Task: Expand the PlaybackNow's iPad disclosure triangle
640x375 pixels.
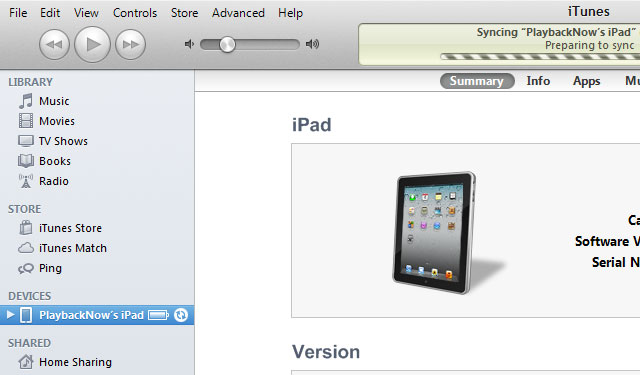Action: point(11,315)
